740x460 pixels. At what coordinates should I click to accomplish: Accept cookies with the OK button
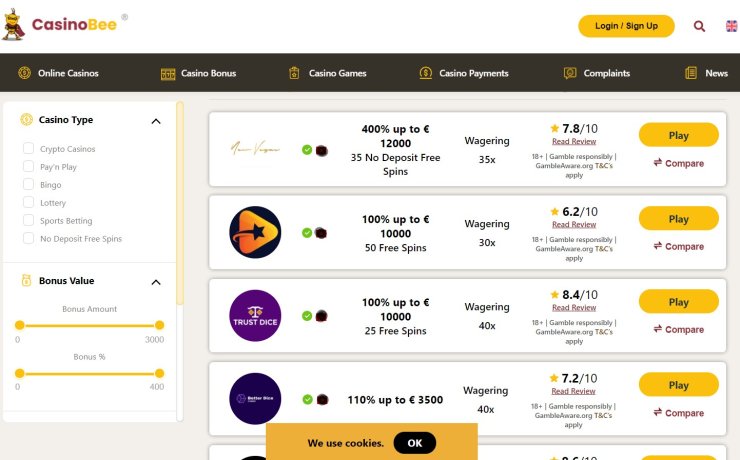[415, 443]
